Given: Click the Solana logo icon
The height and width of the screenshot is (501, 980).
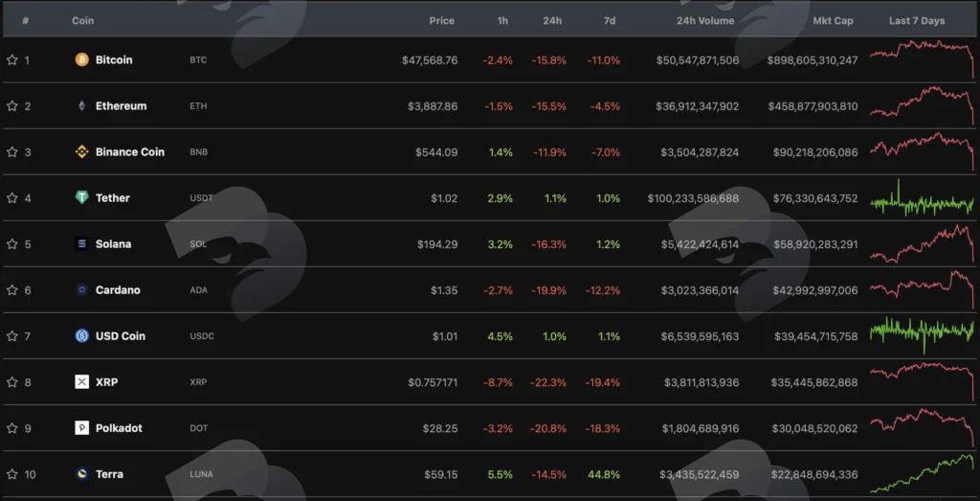Looking at the screenshot, I should tap(82, 244).
